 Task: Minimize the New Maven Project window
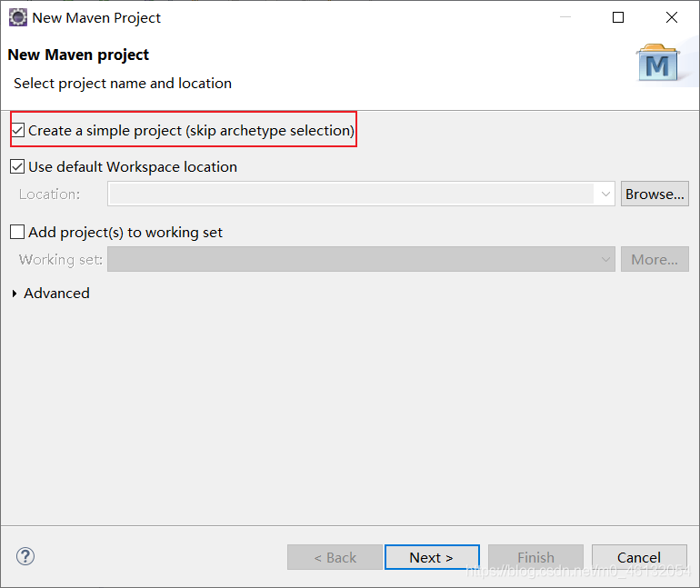565,17
